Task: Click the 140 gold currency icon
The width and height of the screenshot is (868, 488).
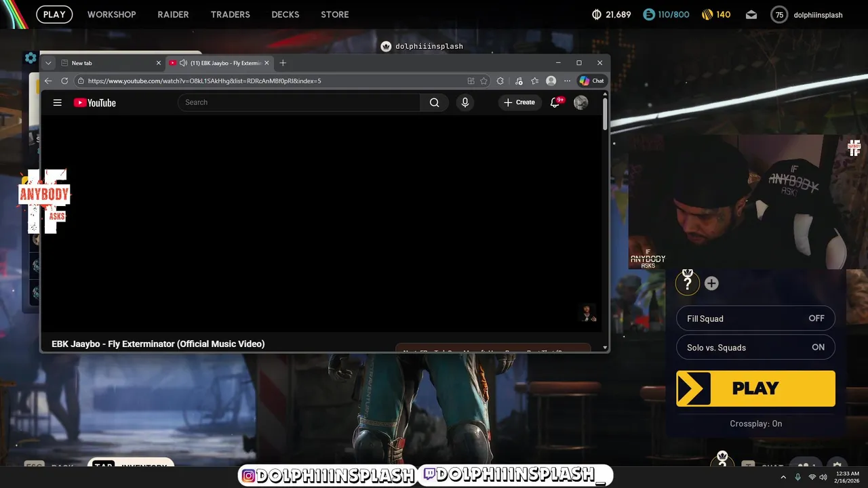Action: tap(707, 14)
